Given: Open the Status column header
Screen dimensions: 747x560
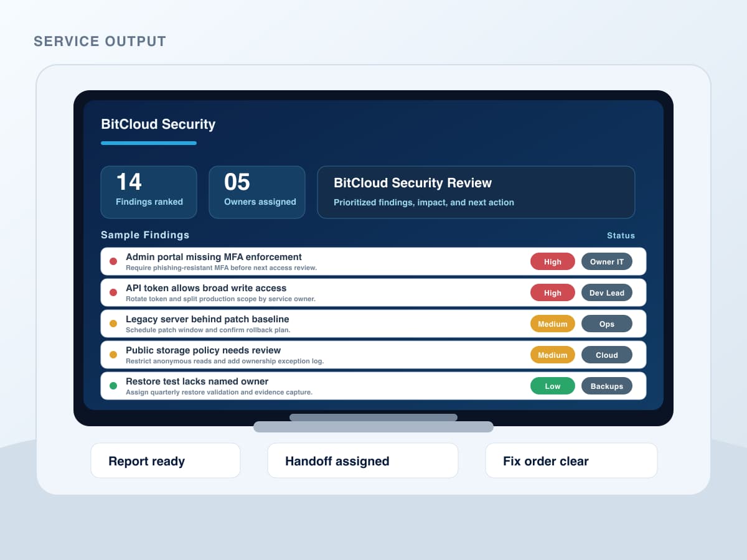Looking at the screenshot, I should pyautogui.click(x=621, y=235).
